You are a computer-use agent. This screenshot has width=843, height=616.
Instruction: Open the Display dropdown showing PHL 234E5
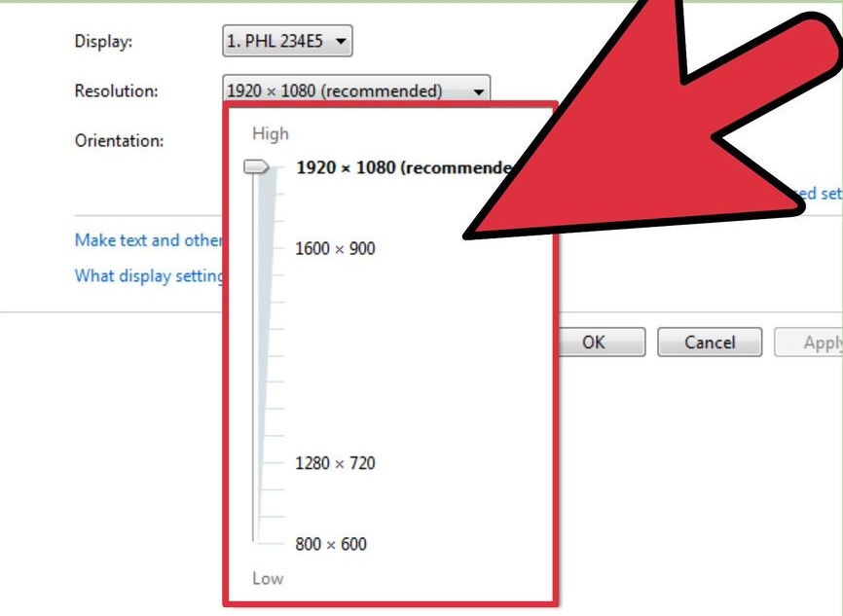click(x=287, y=41)
